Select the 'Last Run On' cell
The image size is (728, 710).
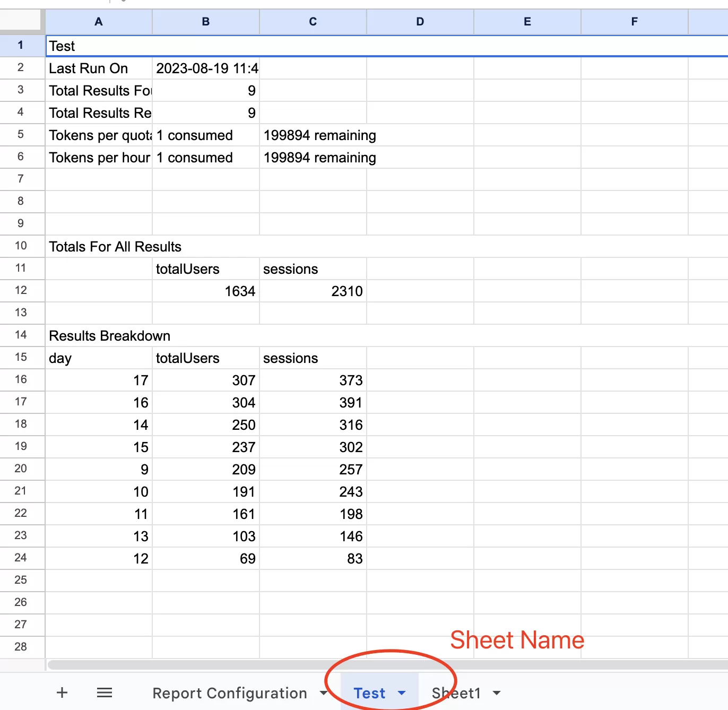(99, 68)
